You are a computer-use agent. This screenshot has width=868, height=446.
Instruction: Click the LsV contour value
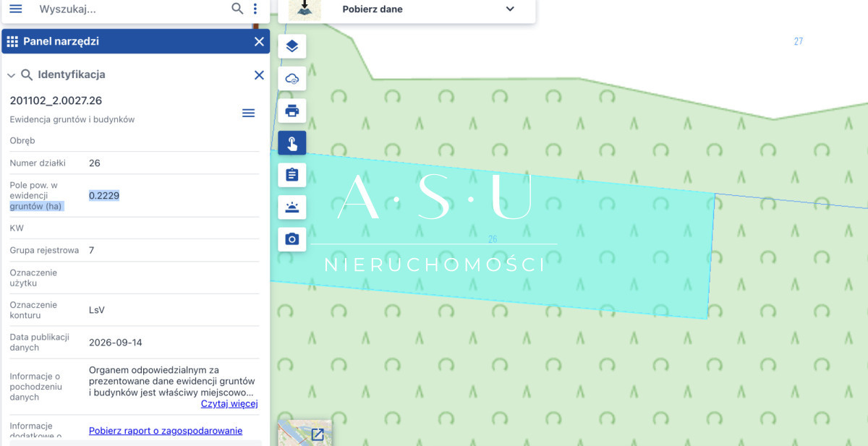coord(97,310)
